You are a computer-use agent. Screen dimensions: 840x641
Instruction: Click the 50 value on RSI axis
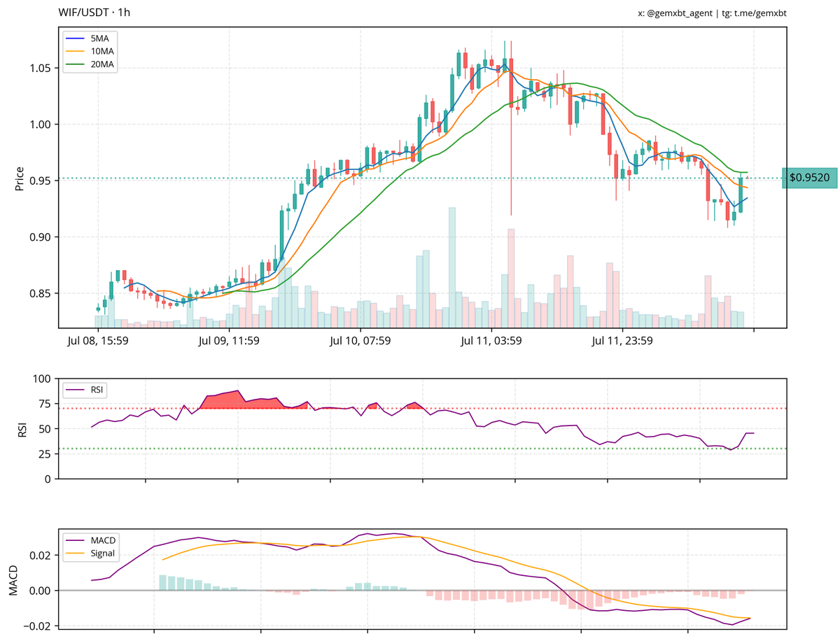[x=45, y=428]
